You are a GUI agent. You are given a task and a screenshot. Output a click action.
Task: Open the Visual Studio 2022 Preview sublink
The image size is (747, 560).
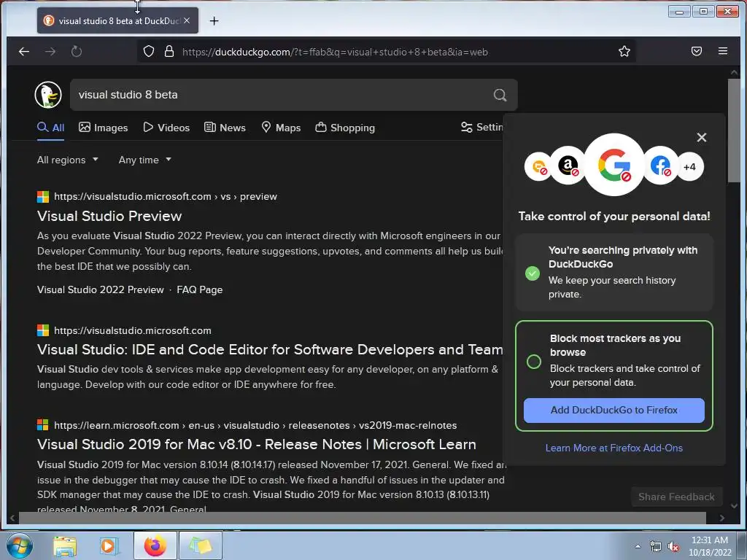(101, 289)
